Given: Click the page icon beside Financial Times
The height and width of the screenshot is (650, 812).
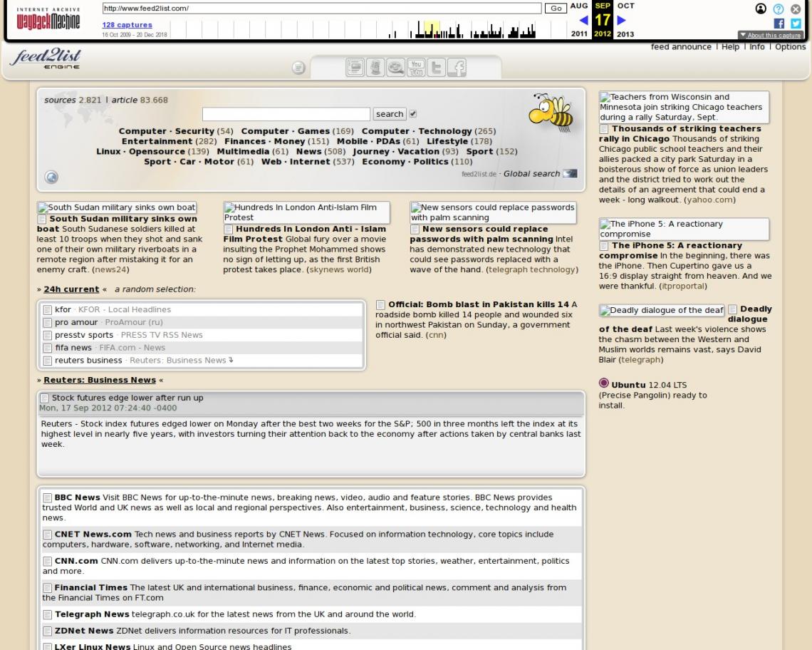Looking at the screenshot, I should (47, 588).
